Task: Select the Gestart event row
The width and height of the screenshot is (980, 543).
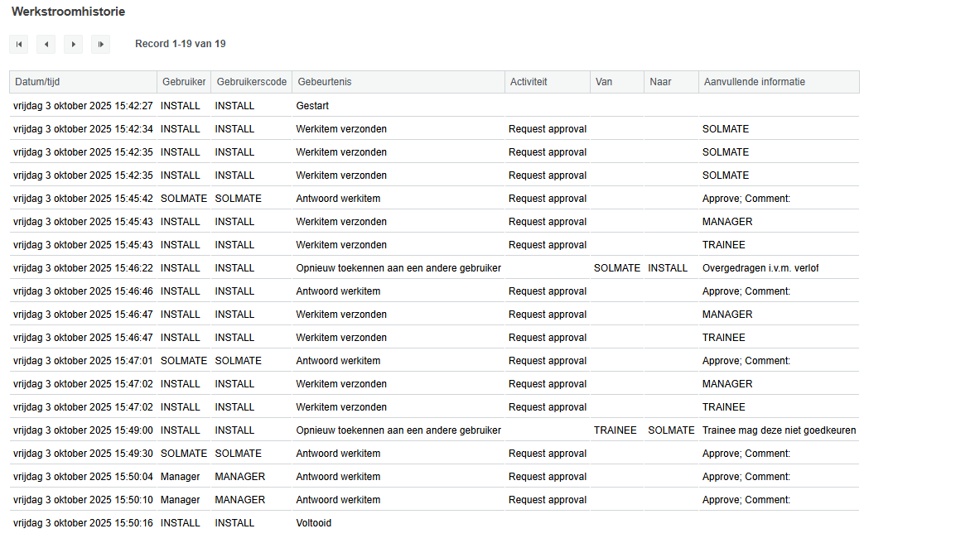Action: [x=312, y=106]
